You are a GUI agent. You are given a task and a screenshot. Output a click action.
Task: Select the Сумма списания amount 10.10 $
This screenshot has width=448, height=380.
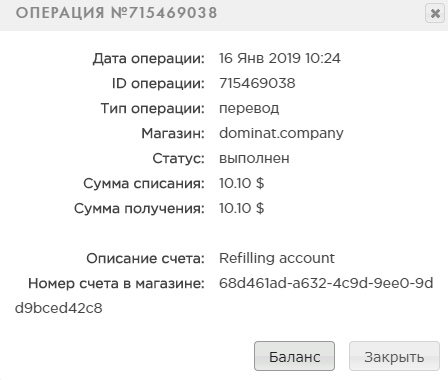(241, 183)
